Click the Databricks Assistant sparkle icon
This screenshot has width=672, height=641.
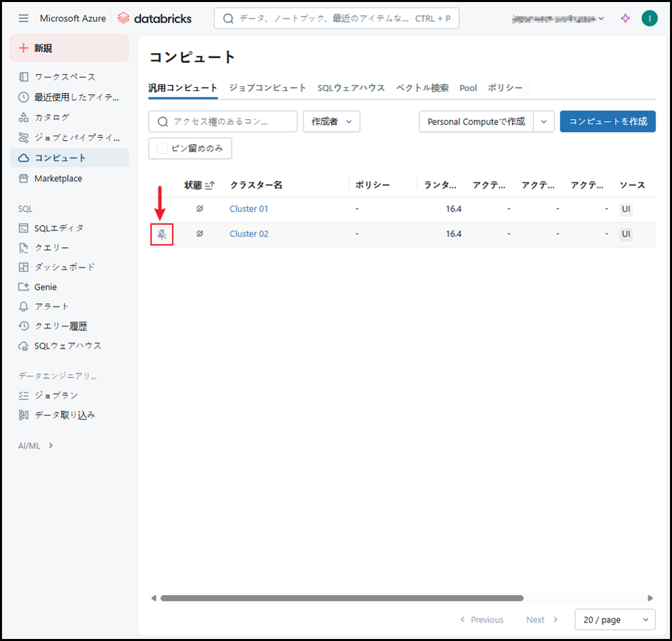625,18
